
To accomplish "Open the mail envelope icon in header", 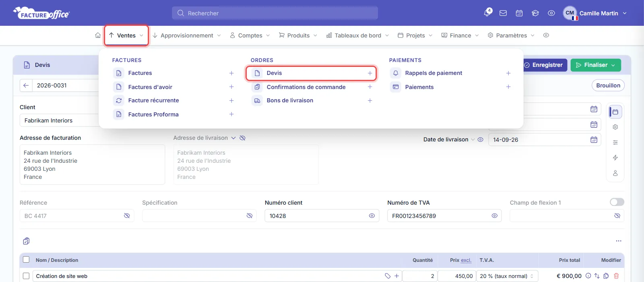I will pyautogui.click(x=503, y=13).
